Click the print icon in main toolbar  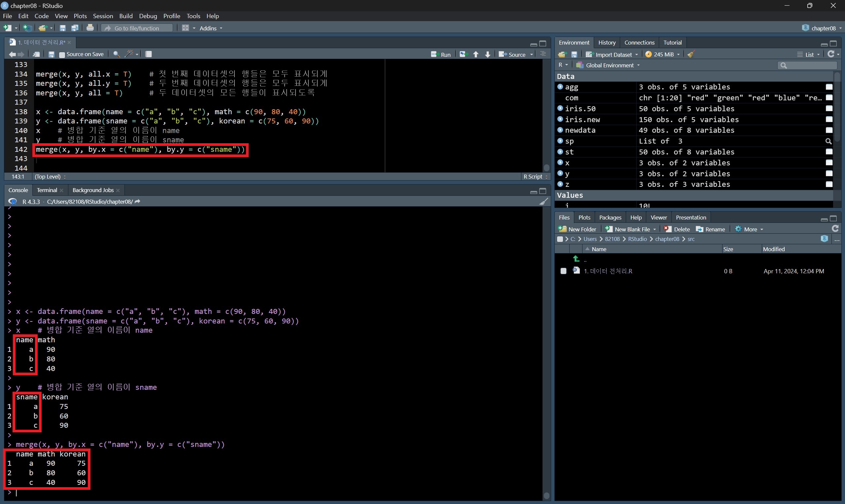coord(90,28)
